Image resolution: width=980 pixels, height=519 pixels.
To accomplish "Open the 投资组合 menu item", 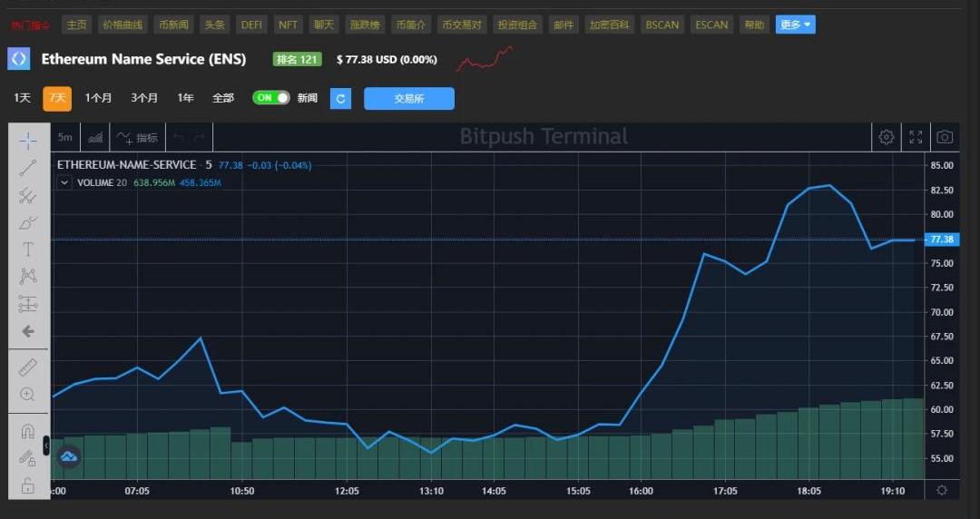I will pyautogui.click(x=517, y=24).
